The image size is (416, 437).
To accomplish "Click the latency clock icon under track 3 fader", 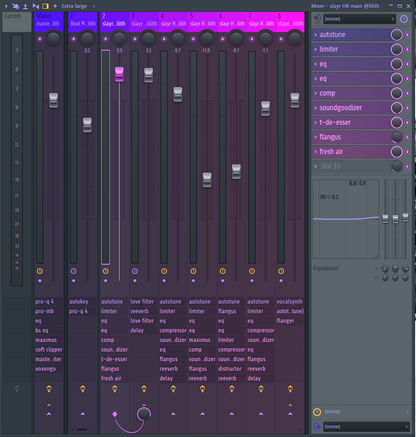I will (x=135, y=271).
